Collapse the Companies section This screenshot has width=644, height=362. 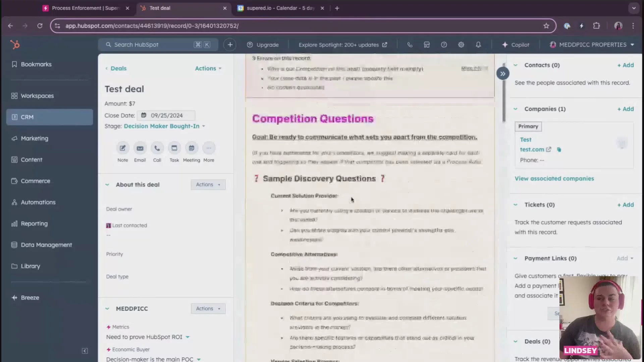[516, 109]
